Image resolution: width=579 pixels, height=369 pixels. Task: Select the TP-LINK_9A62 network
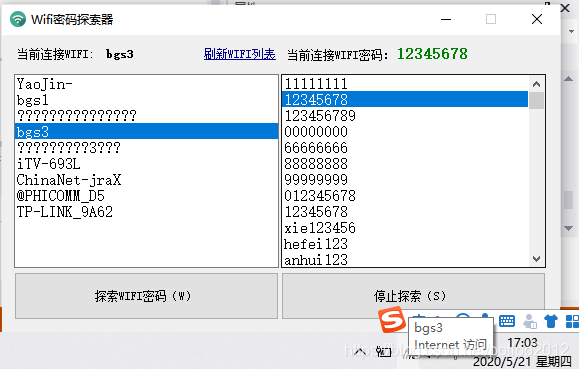(x=146, y=212)
